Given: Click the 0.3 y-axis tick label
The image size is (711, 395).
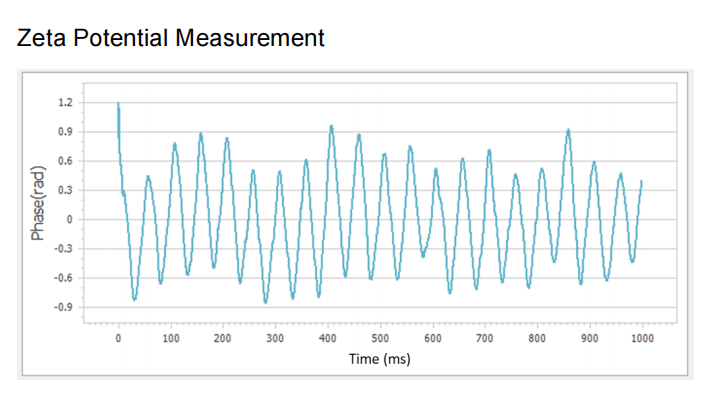Looking at the screenshot, I should tap(65, 190).
